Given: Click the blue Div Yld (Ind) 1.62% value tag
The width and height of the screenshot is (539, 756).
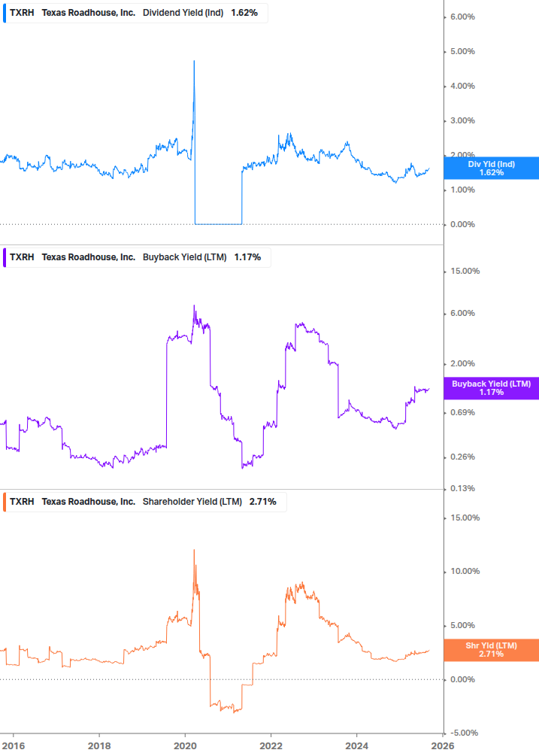Looking at the screenshot, I should pyautogui.click(x=492, y=169).
